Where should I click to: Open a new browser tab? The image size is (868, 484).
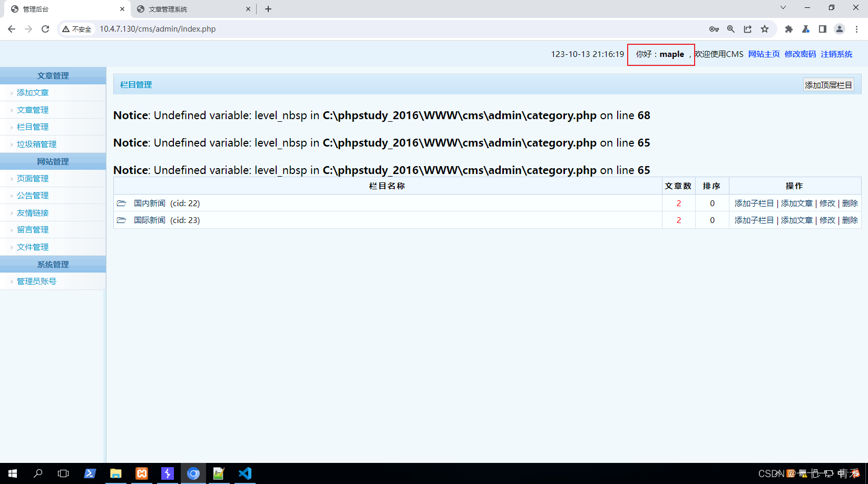coord(268,9)
